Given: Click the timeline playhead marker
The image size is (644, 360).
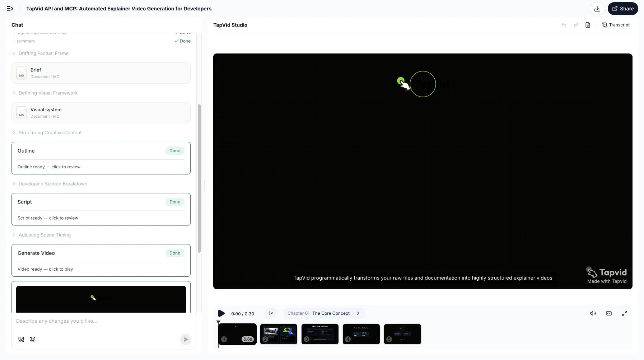Looking at the screenshot, I should tap(218, 322).
